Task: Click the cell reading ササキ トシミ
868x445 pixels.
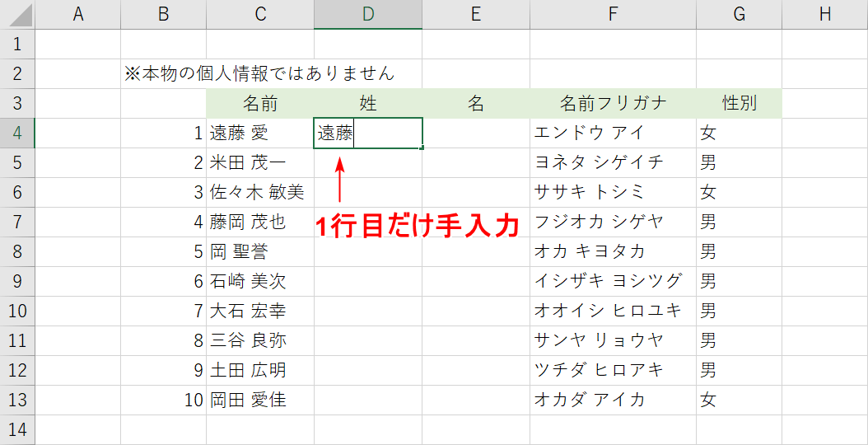Action: pos(613,192)
